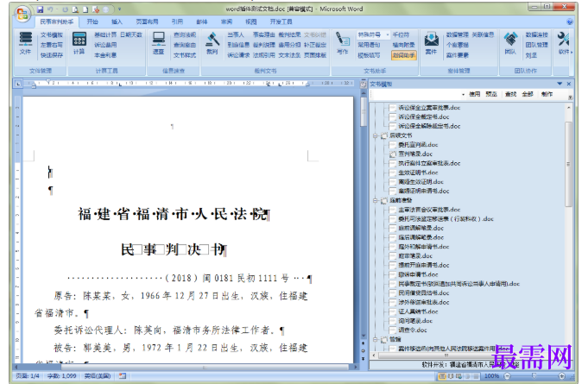This screenshot has height=384, width=588.
Task: Open the 写作 writing assistant
Action: [343, 43]
